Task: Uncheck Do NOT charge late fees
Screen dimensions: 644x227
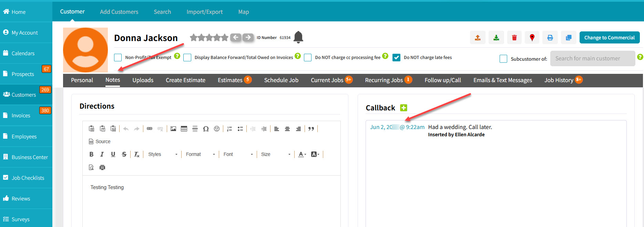Action: coord(396,58)
